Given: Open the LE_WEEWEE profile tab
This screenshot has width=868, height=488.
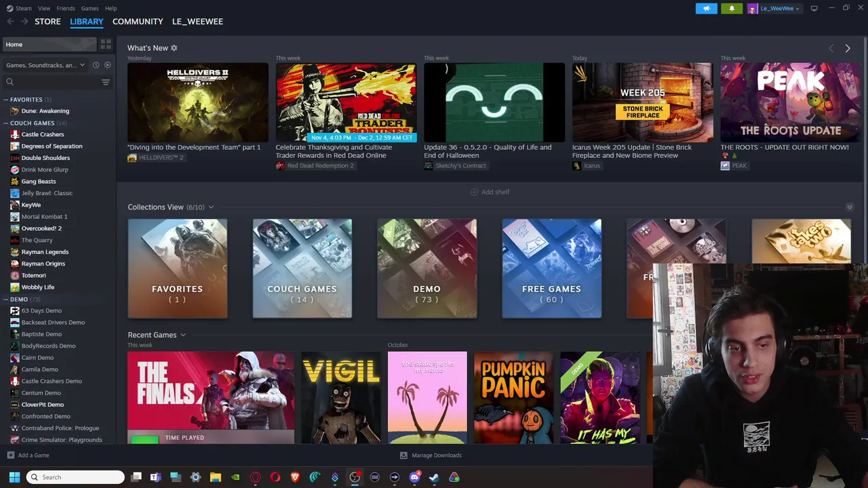Looking at the screenshot, I should point(197,22).
